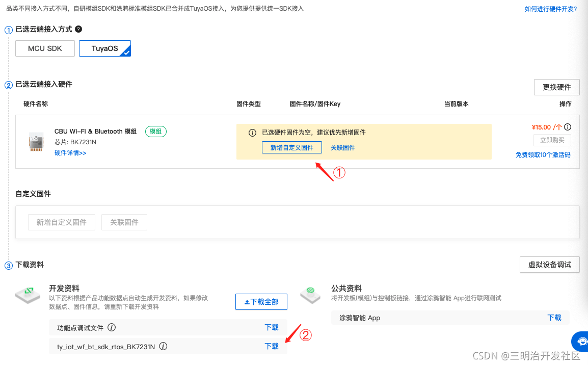This screenshot has height=365, width=588.
Task: Click the 操作 column header
Action: pyautogui.click(x=566, y=104)
